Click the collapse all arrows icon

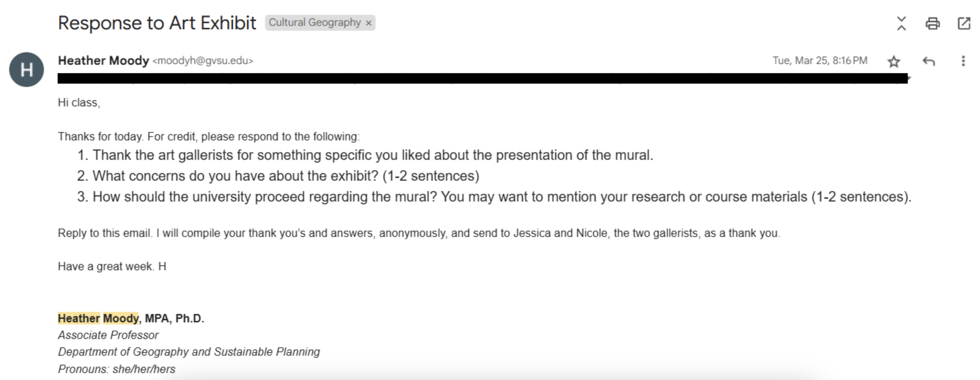click(x=901, y=24)
